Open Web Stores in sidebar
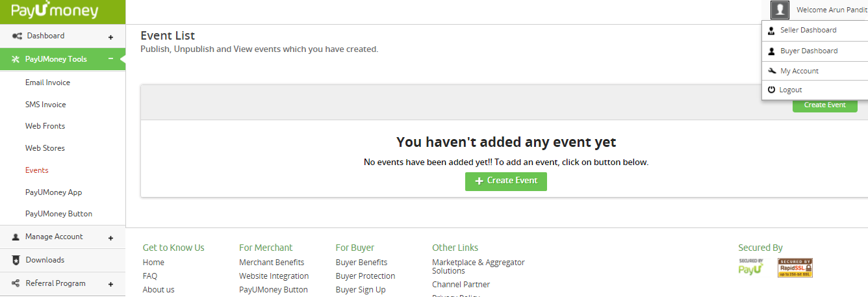868x297 pixels. click(x=45, y=148)
